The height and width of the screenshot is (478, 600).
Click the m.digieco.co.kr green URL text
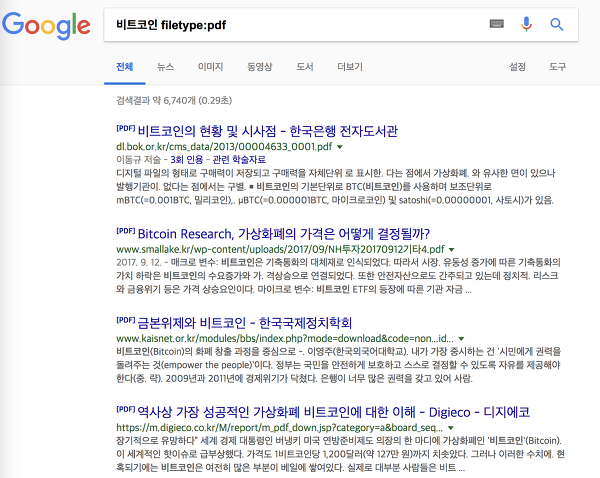point(280,427)
